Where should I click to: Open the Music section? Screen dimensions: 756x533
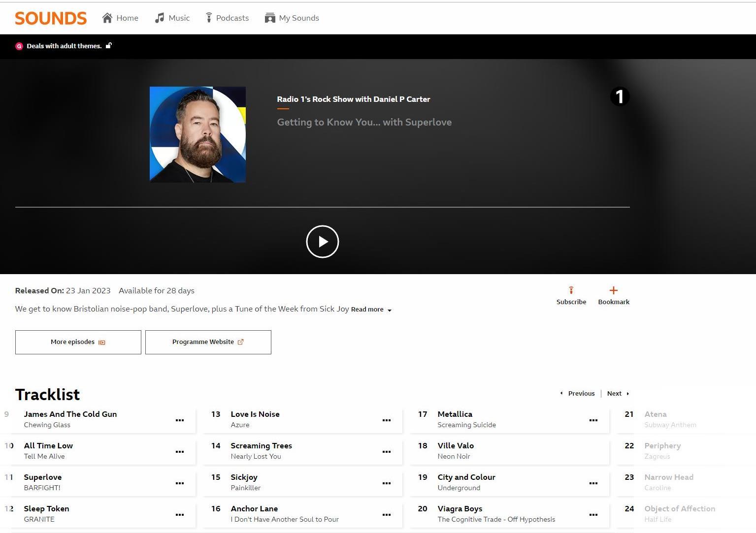click(x=172, y=18)
